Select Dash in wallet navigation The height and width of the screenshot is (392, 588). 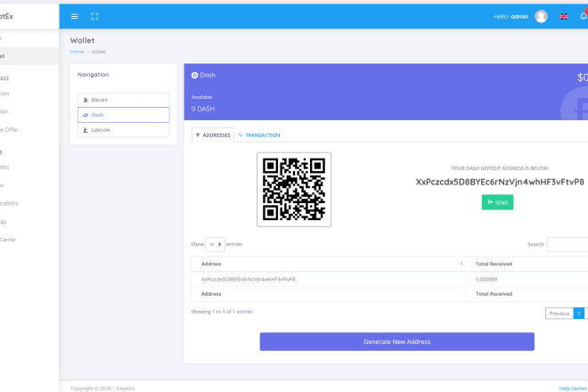tap(123, 115)
